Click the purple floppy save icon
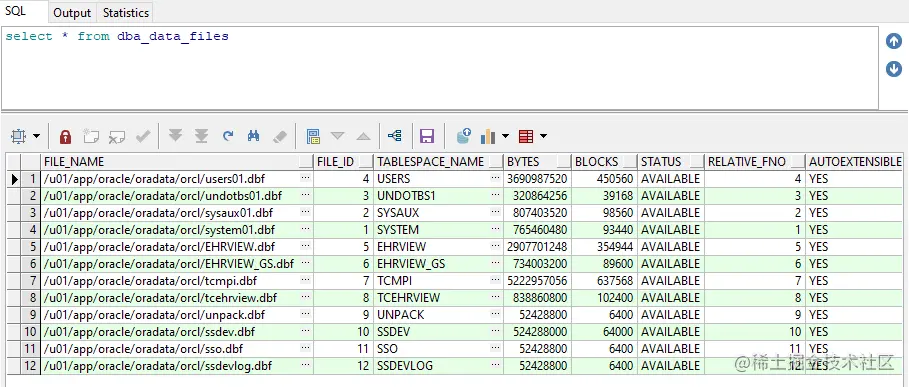 pos(427,137)
